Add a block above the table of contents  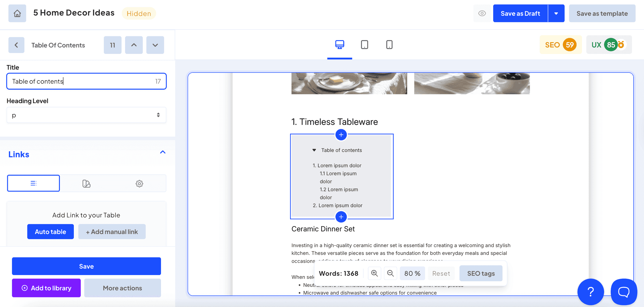coord(341,135)
